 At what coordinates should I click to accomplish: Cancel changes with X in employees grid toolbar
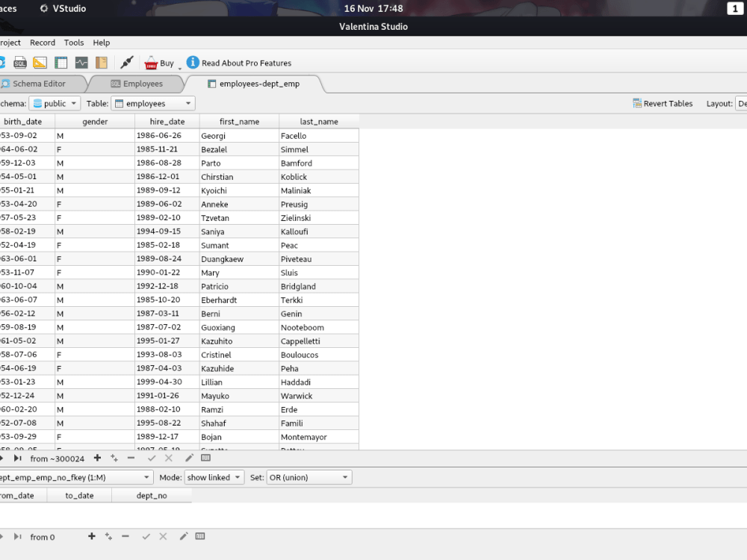click(x=169, y=458)
